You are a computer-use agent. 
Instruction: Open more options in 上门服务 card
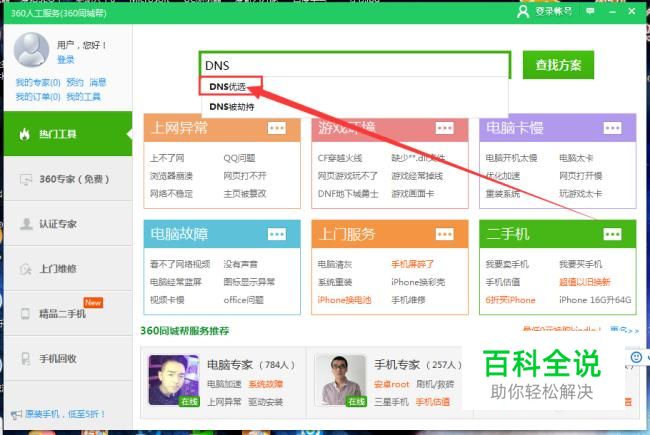tap(444, 234)
